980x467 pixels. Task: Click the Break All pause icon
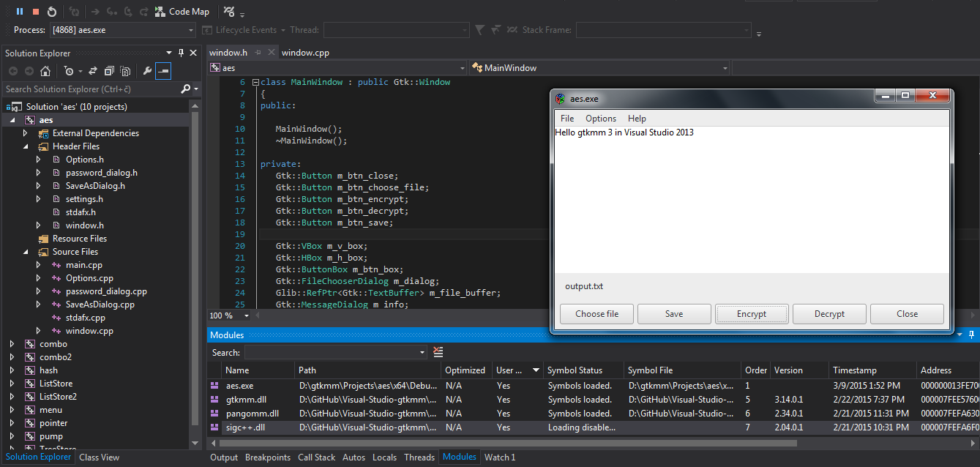(x=20, y=12)
